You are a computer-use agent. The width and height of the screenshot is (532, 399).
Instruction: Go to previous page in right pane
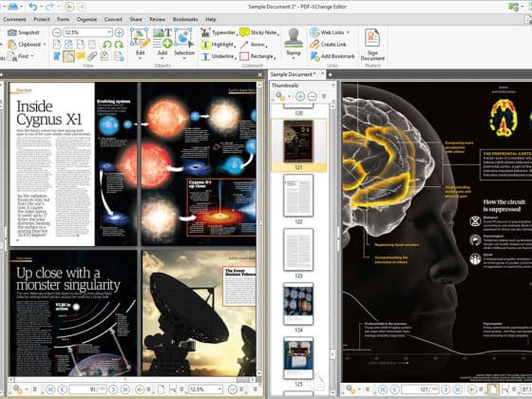394,389
